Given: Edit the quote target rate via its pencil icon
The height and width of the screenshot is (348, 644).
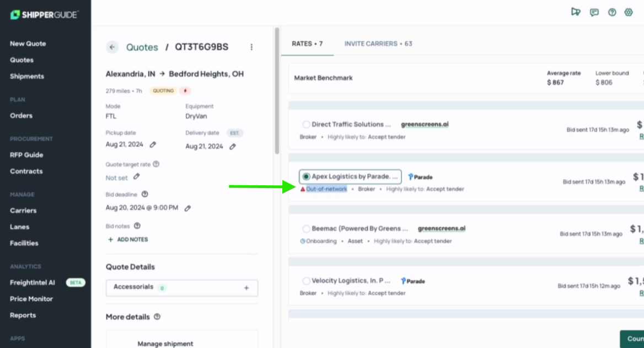Looking at the screenshot, I should pyautogui.click(x=136, y=176).
